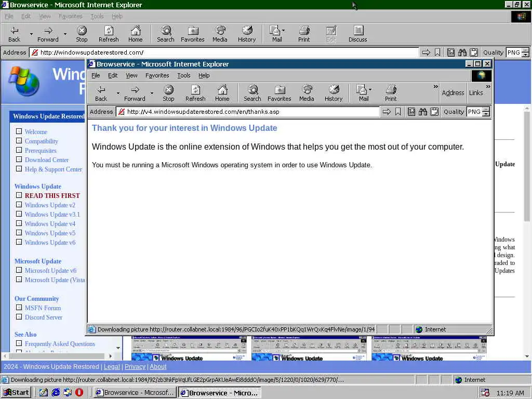Click the binoculars find icon in the front address bar
Screen dimensions: 532x399
coord(423,112)
